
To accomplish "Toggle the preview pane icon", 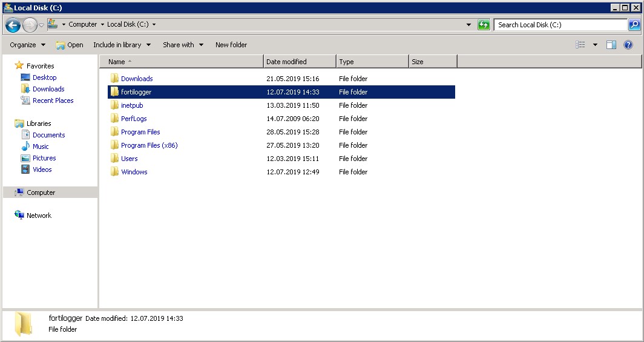I will (611, 45).
